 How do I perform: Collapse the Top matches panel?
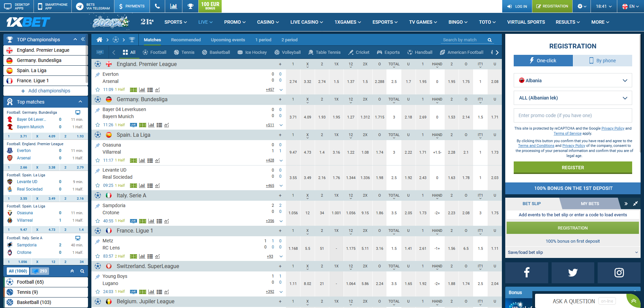coord(80,102)
